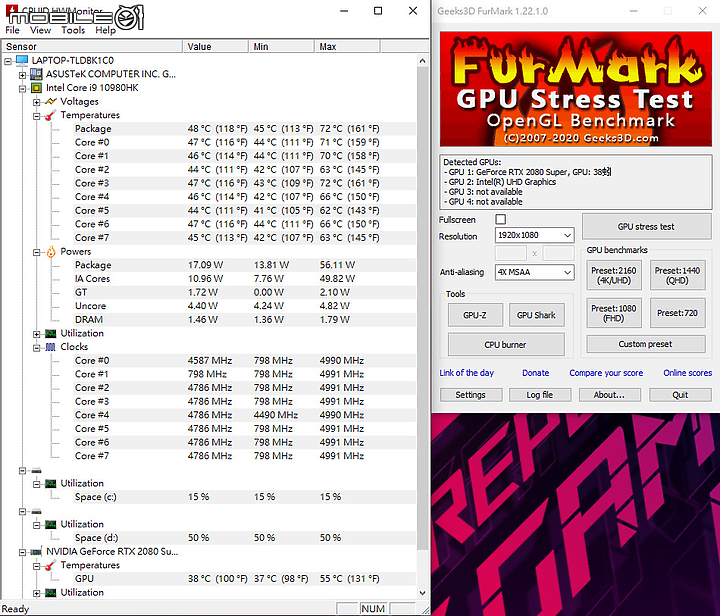Click the GPU Temperatures thermometer icon

(50, 565)
